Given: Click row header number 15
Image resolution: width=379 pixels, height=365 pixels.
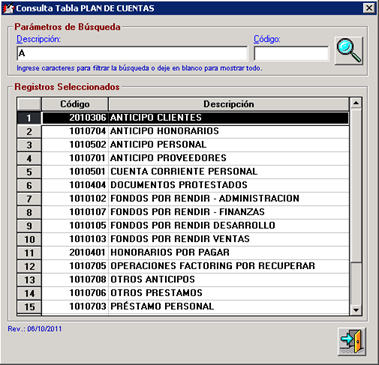Looking at the screenshot, I should pyautogui.click(x=29, y=307).
